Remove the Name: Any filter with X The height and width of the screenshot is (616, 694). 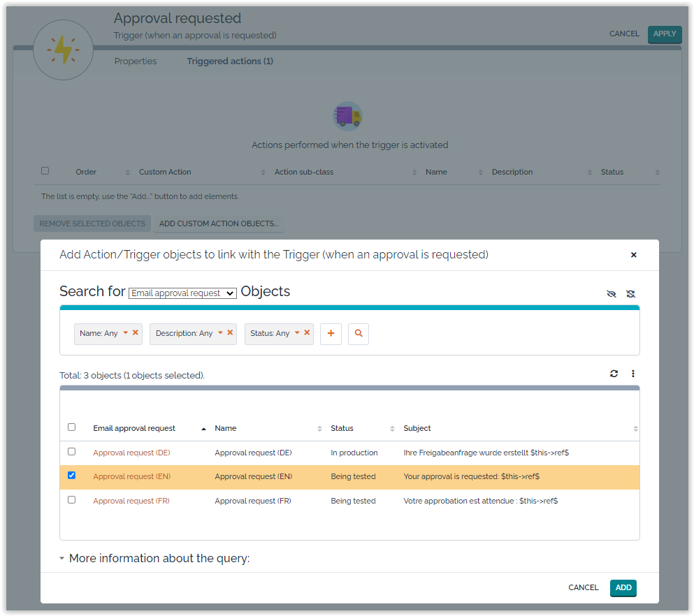point(136,333)
